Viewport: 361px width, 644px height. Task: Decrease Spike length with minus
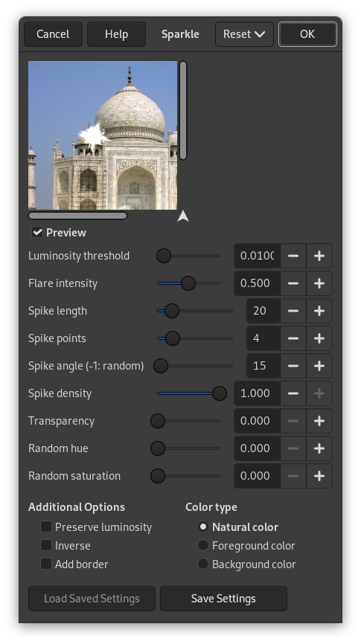293,311
